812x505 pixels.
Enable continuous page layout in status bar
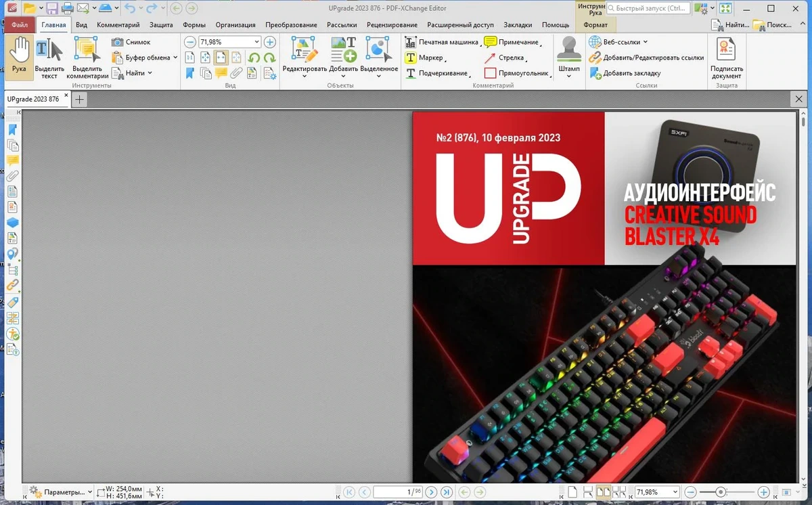tap(587, 492)
